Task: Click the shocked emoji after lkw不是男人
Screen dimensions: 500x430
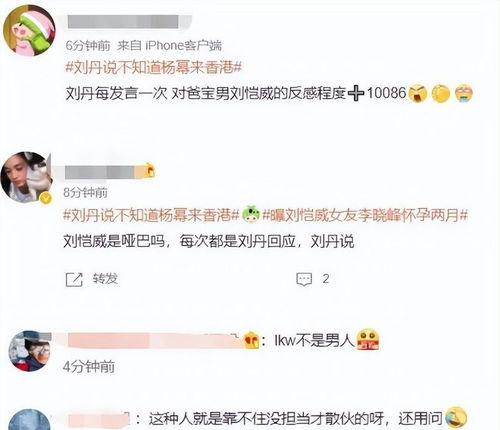Action: 368,340
